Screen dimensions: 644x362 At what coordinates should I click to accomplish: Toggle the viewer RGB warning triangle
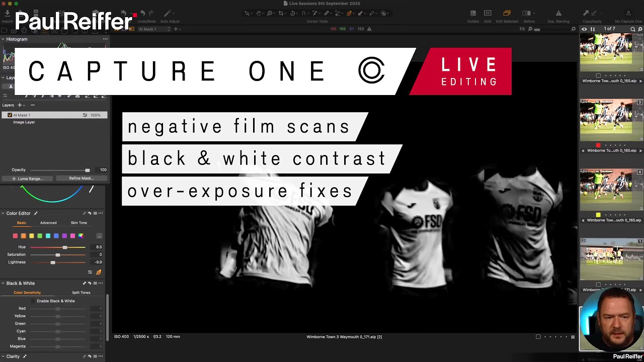369,29
